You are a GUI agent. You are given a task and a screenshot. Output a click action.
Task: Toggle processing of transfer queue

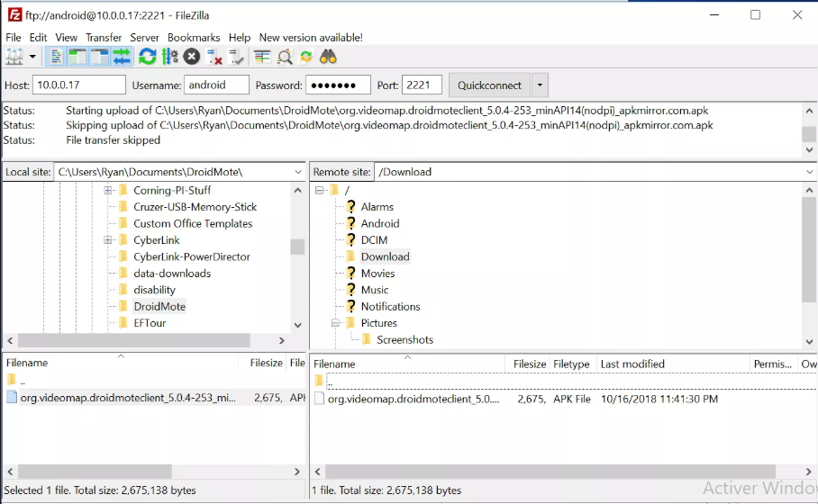(x=170, y=57)
